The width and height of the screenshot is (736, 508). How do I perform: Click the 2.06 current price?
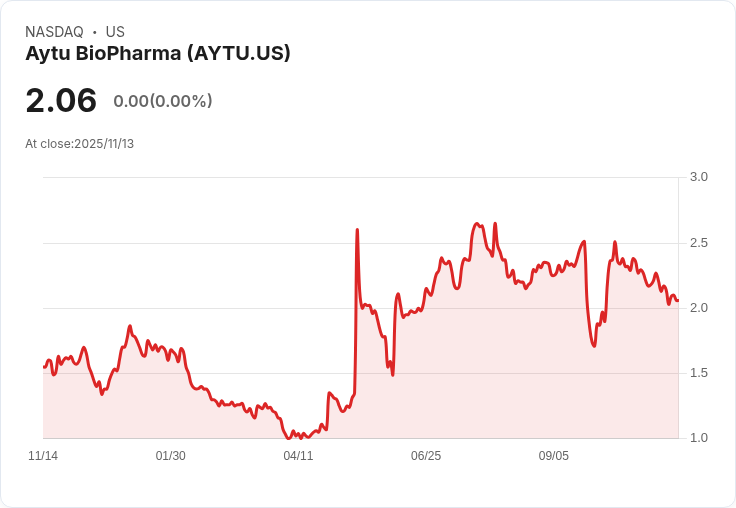click(x=61, y=100)
